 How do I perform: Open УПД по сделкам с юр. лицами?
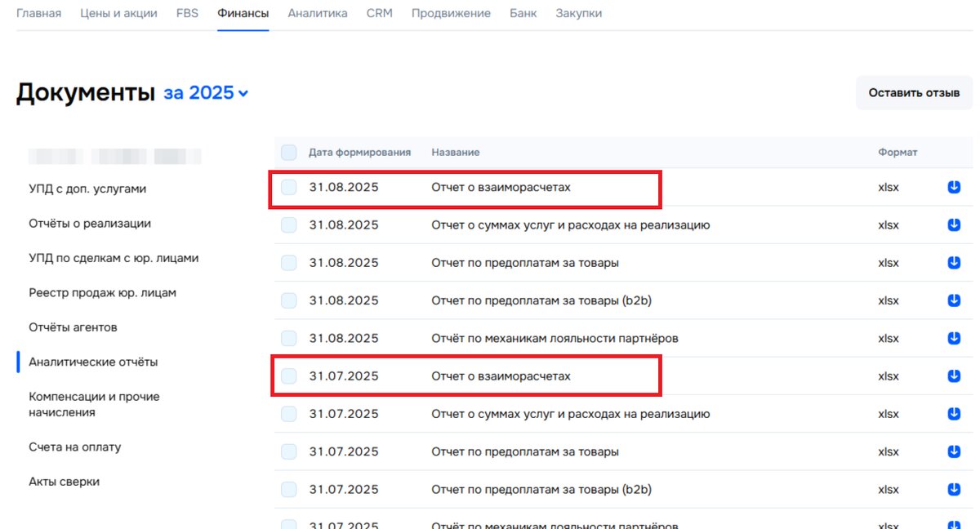click(114, 258)
